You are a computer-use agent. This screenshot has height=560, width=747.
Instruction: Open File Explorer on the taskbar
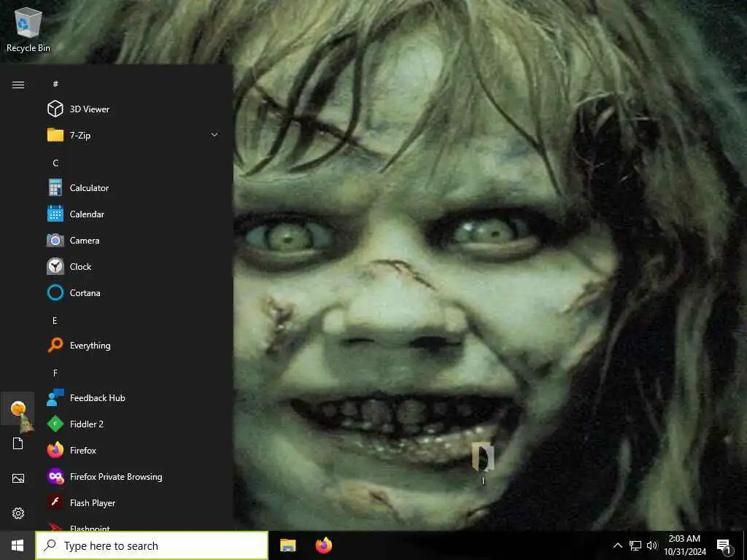pos(287,545)
